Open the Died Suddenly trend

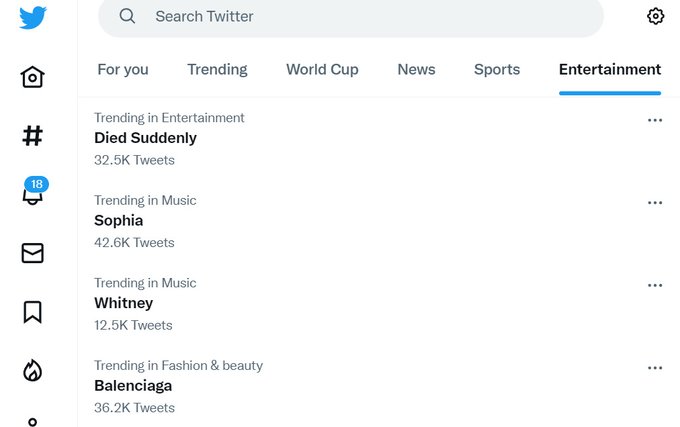click(x=378, y=139)
